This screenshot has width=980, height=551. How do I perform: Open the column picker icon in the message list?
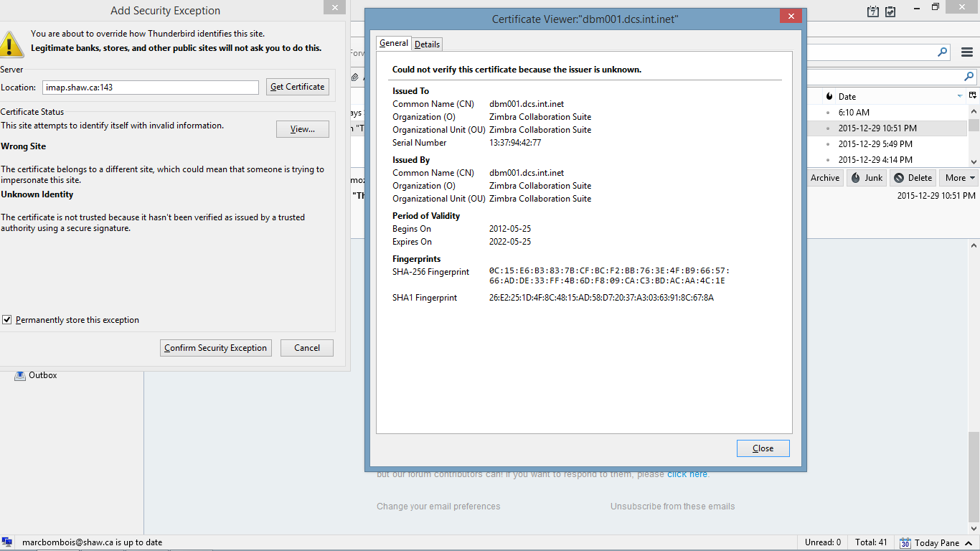coord(973,95)
